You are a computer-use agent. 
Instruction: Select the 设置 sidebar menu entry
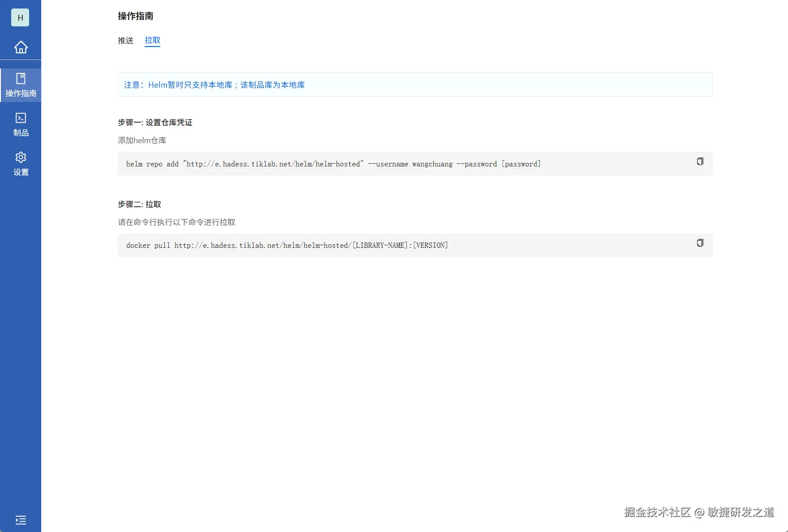click(21, 171)
